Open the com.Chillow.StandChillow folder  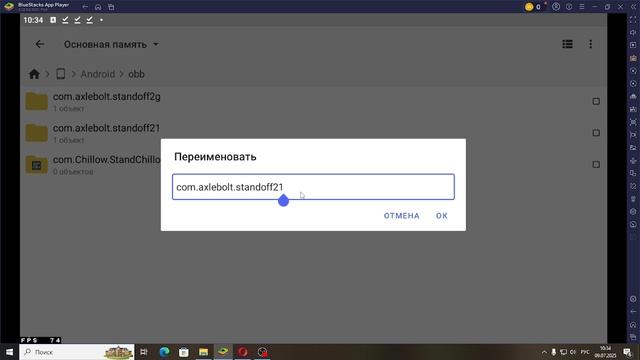click(x=313, y=164)
